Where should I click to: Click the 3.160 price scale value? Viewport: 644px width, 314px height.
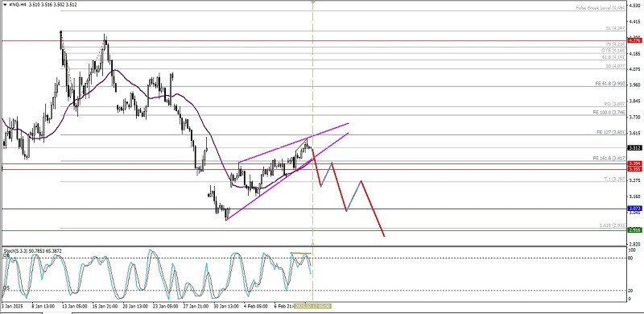click(x=634, y=197)
